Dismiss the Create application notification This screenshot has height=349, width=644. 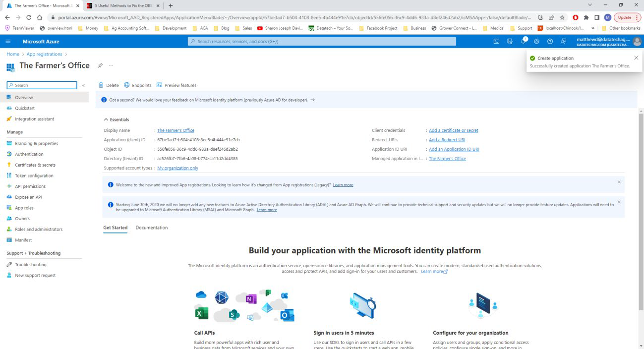click(x=636, y=58)
